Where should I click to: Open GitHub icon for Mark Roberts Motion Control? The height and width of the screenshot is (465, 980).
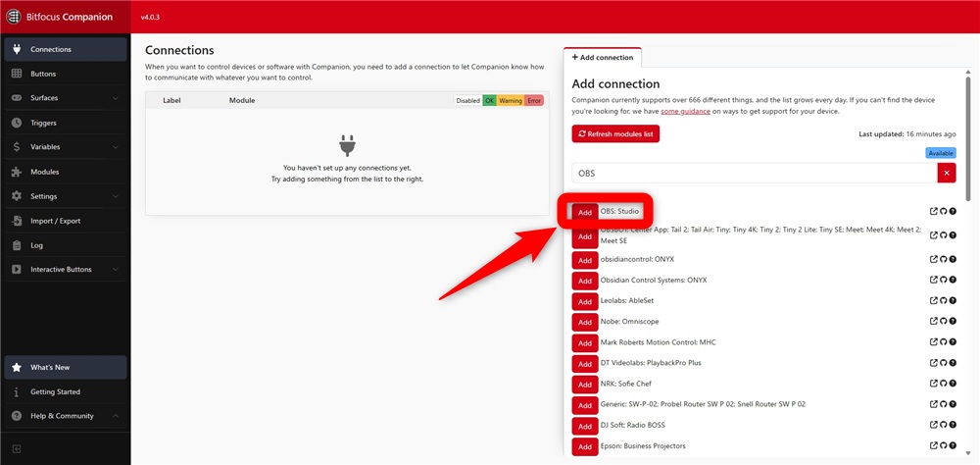(x=944, y=342)
